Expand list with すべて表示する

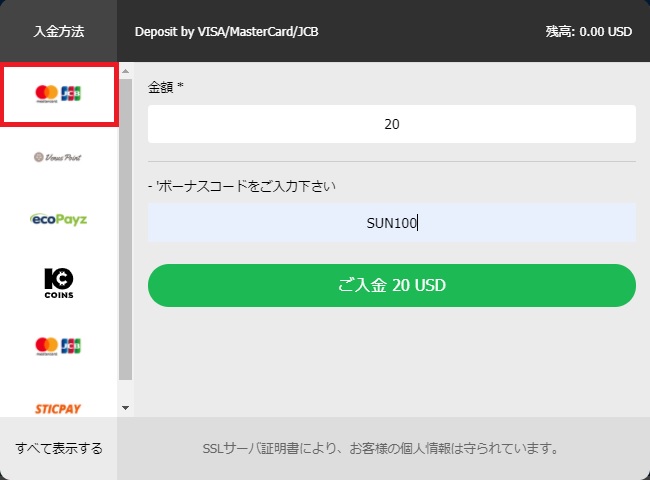pyautogui.click(x=58, y=448)
